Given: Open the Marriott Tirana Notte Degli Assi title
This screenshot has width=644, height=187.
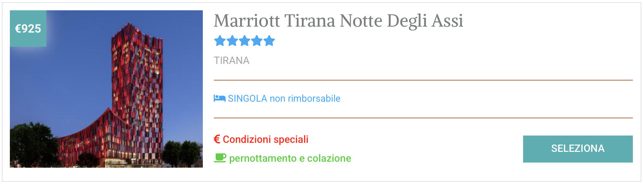Looking at the screenshot, I should [339, 21].
